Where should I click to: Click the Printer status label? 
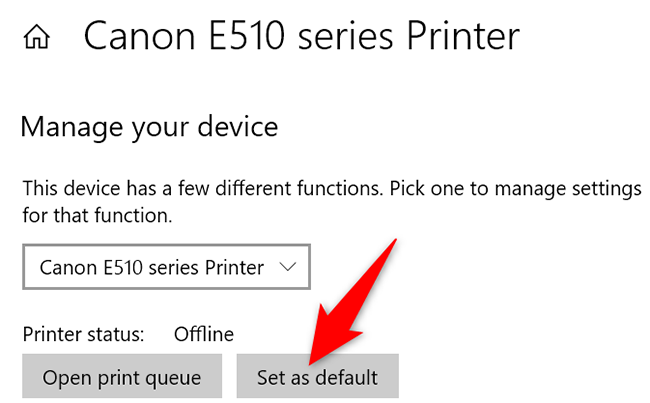[x=83, y=333]
